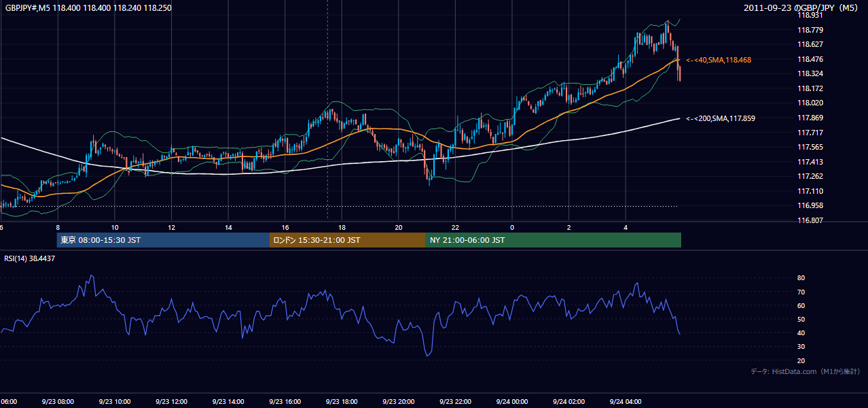Select the 40 SMA label 118.468

(x=719, y=60)
